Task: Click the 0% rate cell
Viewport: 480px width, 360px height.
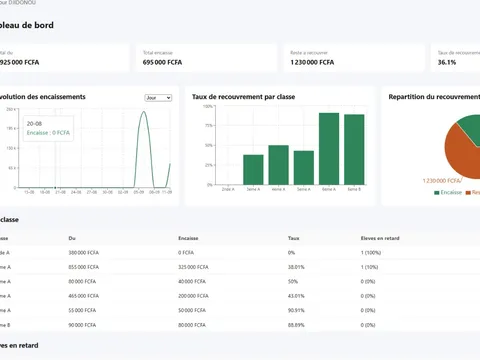Action: (x=292, y=253)
